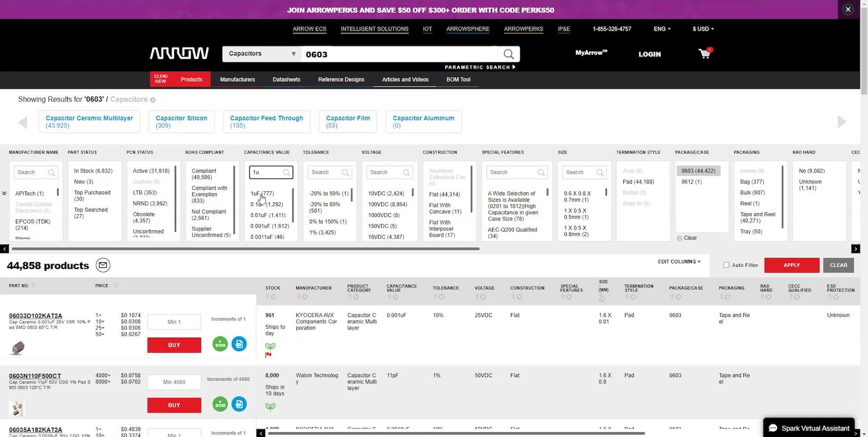Open the shopping cart icon

coord(705,54)
